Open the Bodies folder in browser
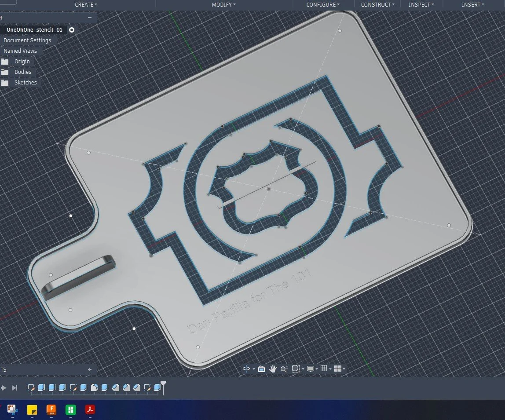Viewport: 505px width, 420px height. point(23,72)
